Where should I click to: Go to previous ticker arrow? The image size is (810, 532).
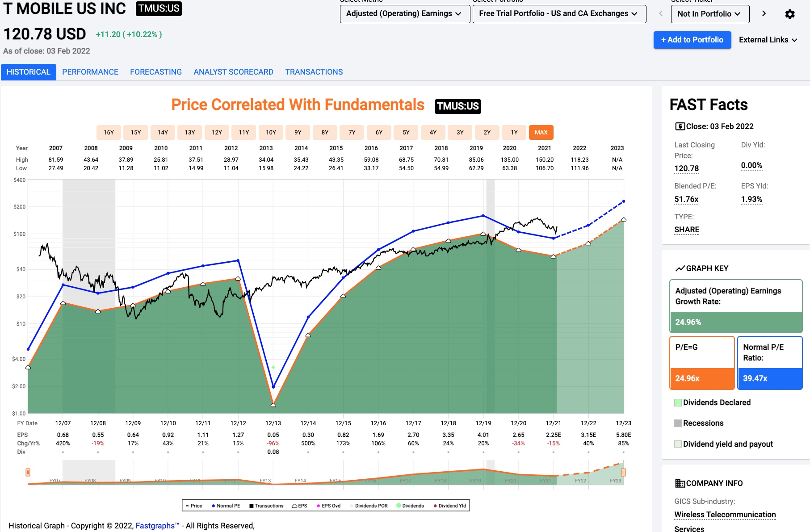[x=661, y=13]
